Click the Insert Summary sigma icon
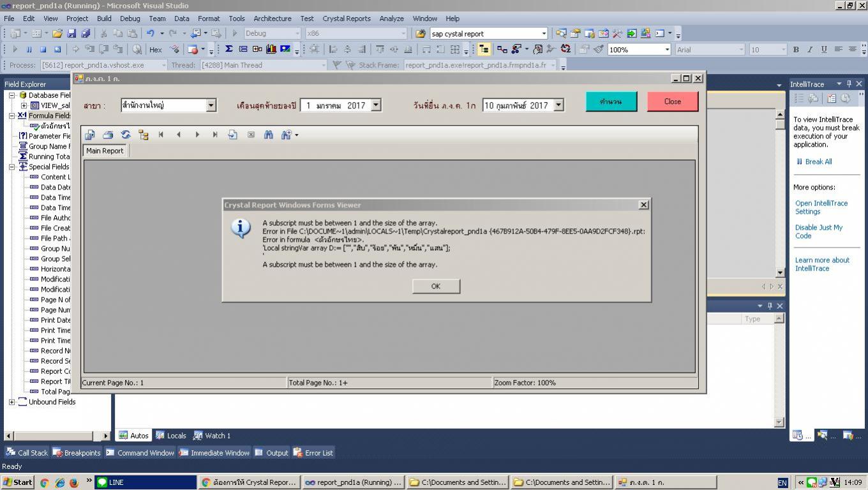 [228, 49]
